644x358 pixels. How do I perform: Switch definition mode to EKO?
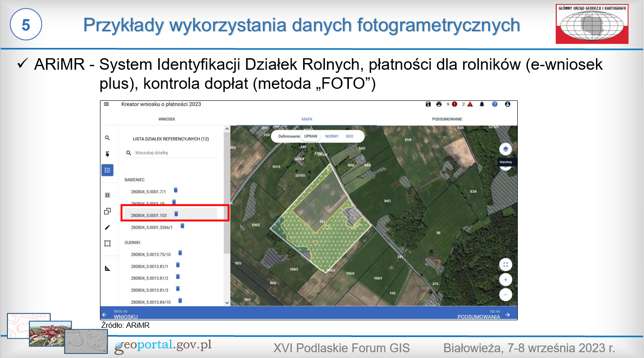click(x=350, y=136)
